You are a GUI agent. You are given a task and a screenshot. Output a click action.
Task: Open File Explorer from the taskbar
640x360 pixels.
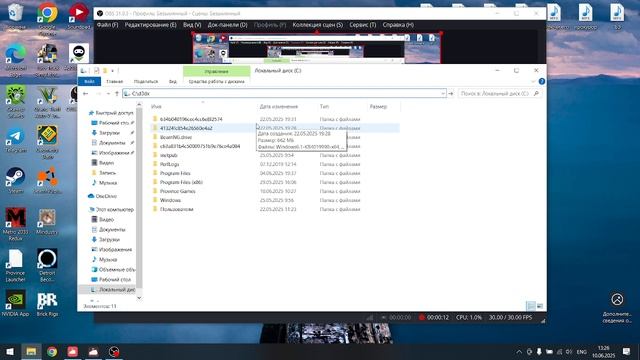(31, 351)
